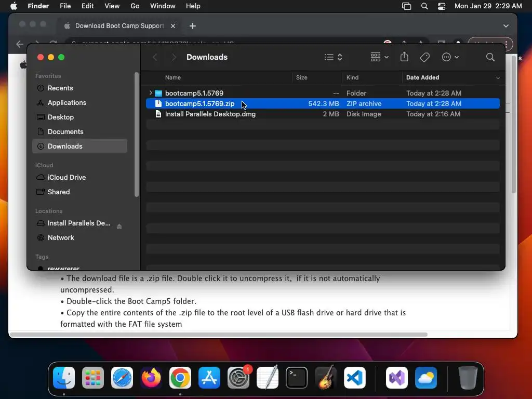Go back in Chrome browser

click(x=19, y=44)
